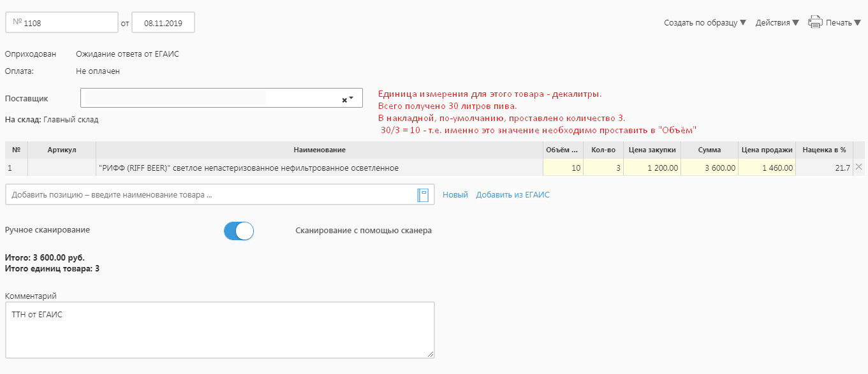This screenshot has height=374, width=868.
Task: Click the document number field 1108
Action: click(x=62, y=22)
